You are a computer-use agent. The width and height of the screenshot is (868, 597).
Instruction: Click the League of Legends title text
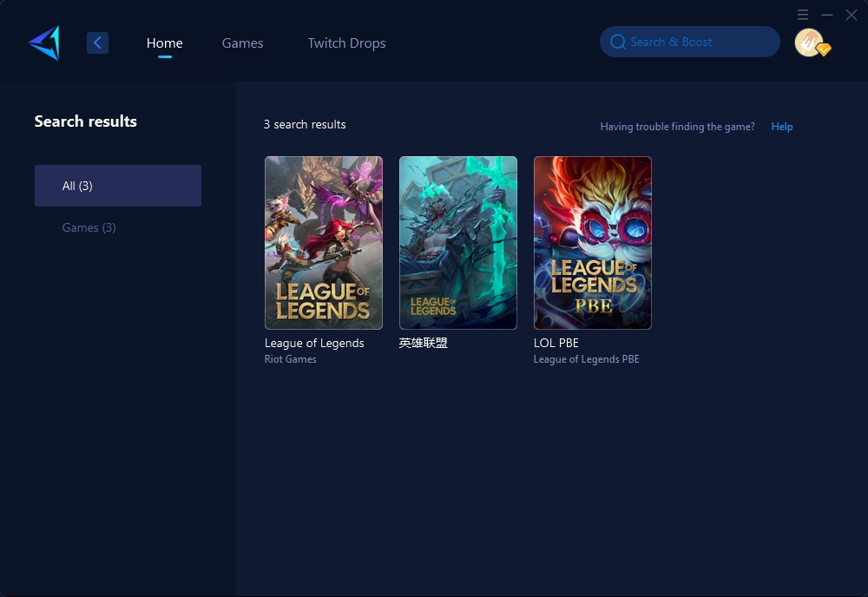[x=314, y=343]
